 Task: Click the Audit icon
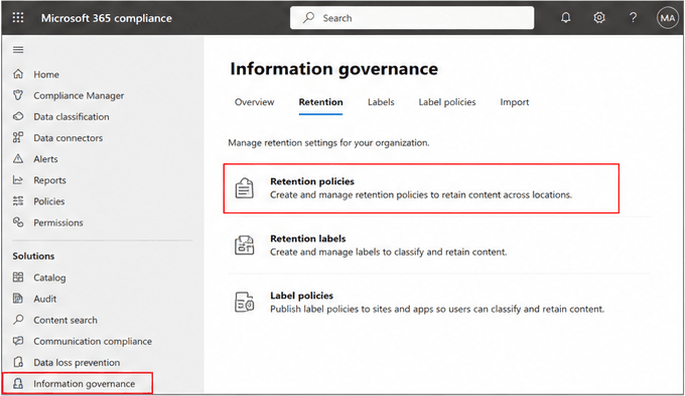coord(18,299)
